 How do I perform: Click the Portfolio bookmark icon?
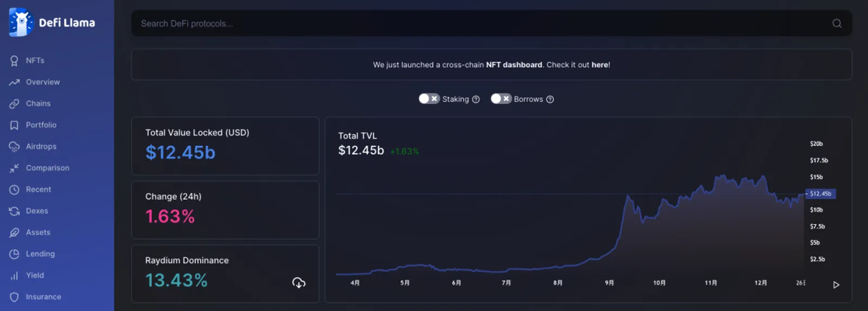click(x=14, y=125)
